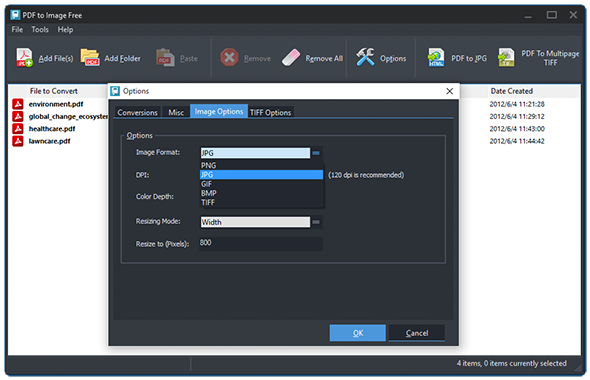Click the PDF icon beside lawncare.pdf
The width and height of the screenshot is (590, 380).
[x=18, y=141]
